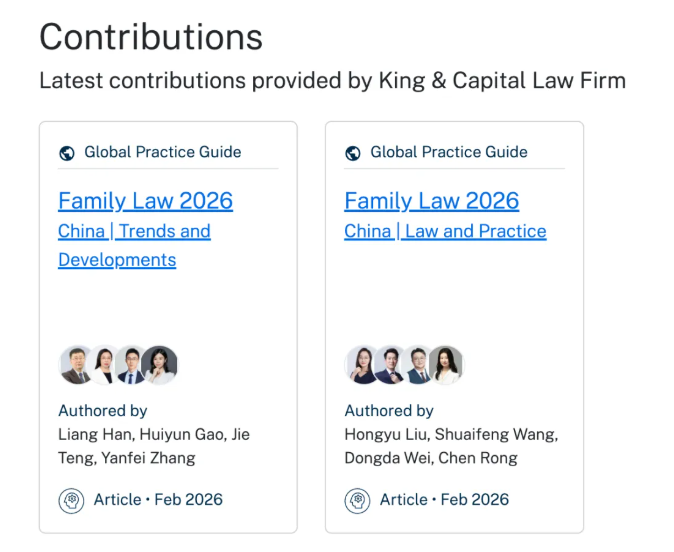674x552 pixels.
Task: Click the author names Hongyu Liu, Shuaifeng Wang text
Action: 450,434
